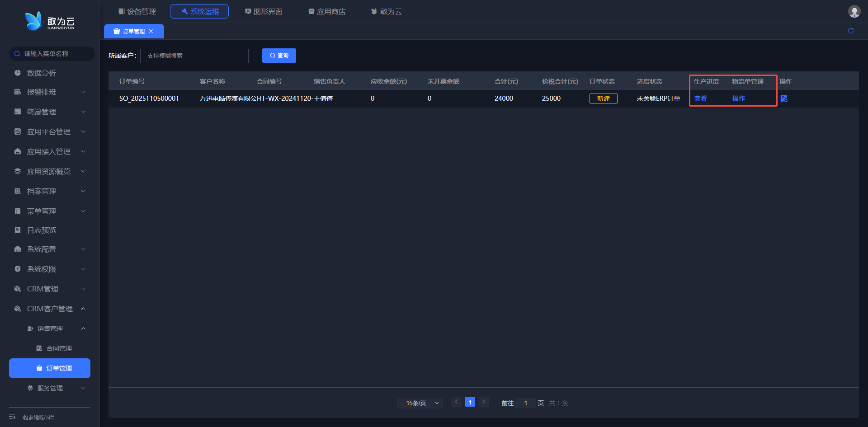Close the 订单管理 tab
The width and height of the screenshot is (868, 427).
click(x=151, y=31)
